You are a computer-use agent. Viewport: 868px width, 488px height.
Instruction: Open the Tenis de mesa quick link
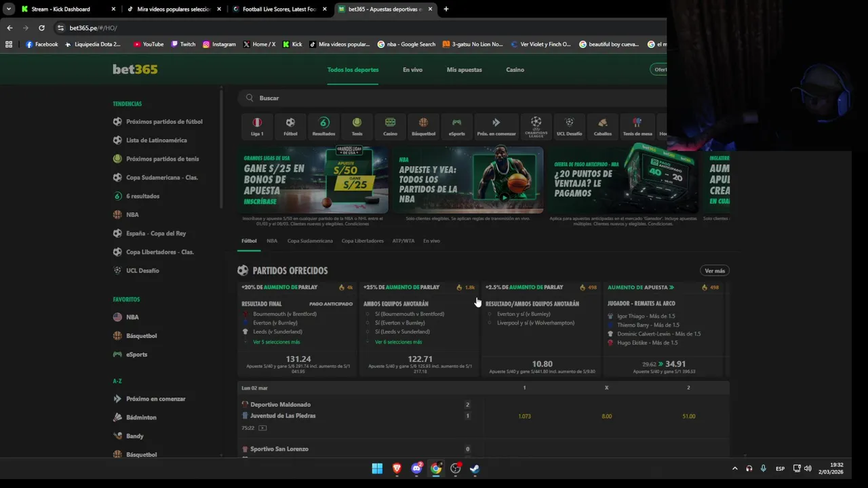click(637, 126)
